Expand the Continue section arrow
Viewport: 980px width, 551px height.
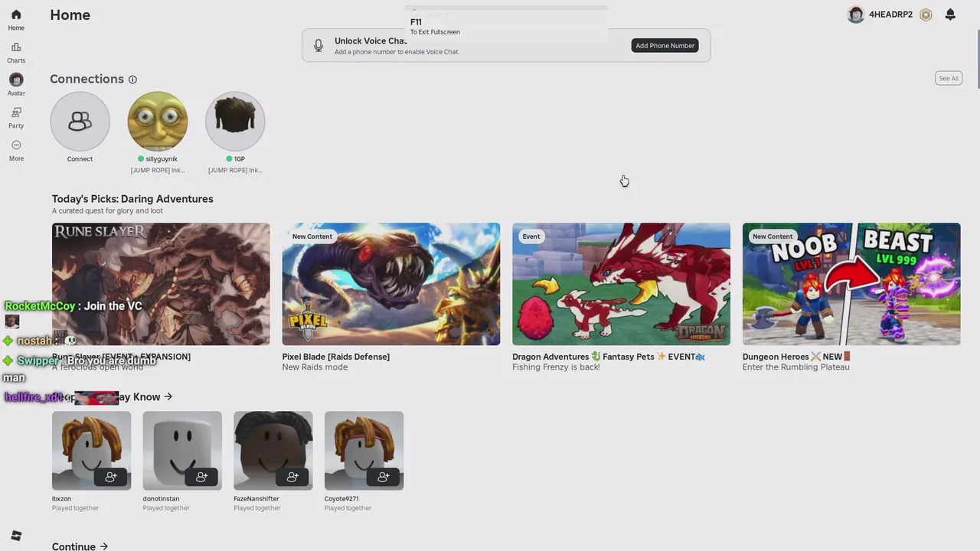(x=103, y=546)
